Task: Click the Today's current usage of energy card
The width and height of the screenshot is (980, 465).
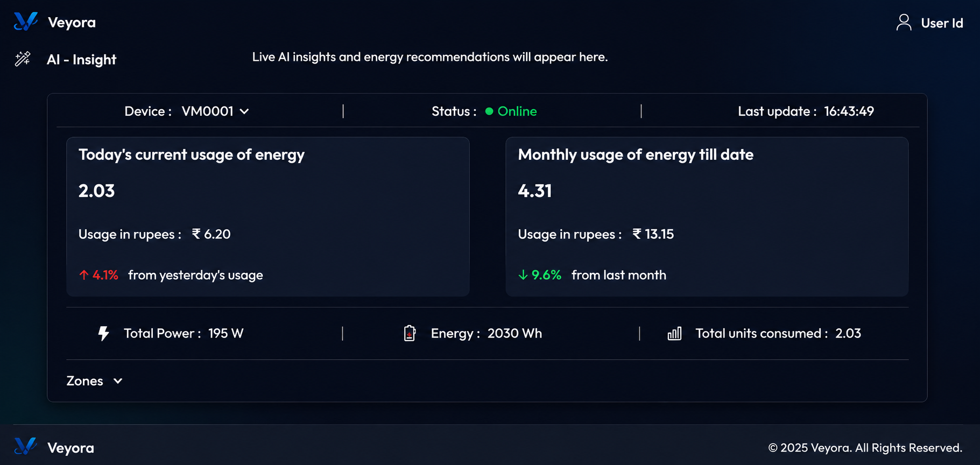Action: point(268,216)
